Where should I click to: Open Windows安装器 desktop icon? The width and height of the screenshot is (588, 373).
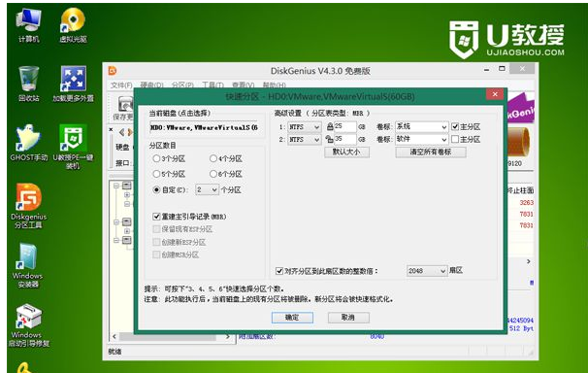tap(27, 265)
